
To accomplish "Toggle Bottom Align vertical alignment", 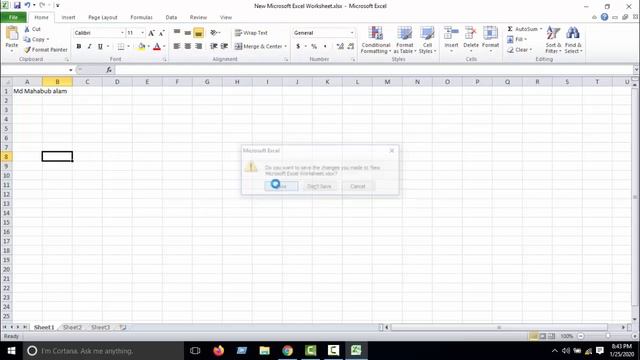I will pyautogui.click(x=199, y=32).
